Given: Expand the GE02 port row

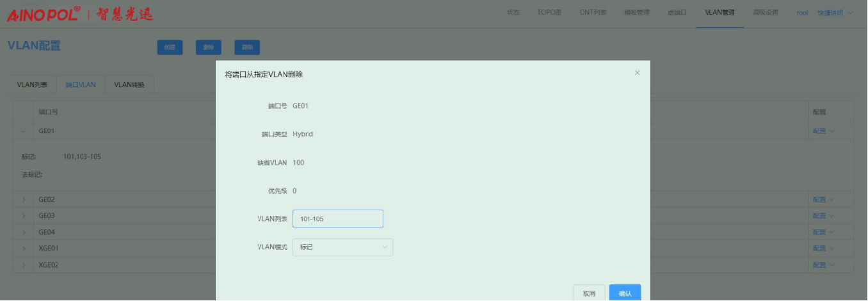Looking at the screenshot, I should point(24,199).
